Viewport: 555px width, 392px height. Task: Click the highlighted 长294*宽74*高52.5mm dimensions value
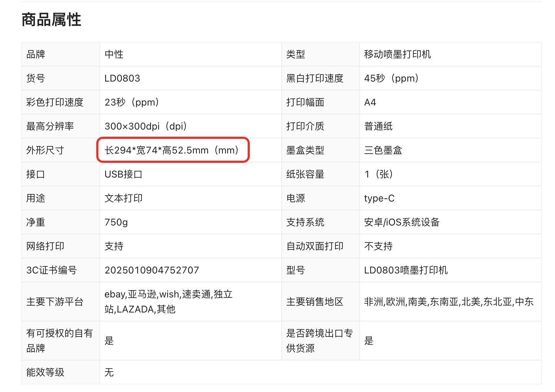(172, 150)
